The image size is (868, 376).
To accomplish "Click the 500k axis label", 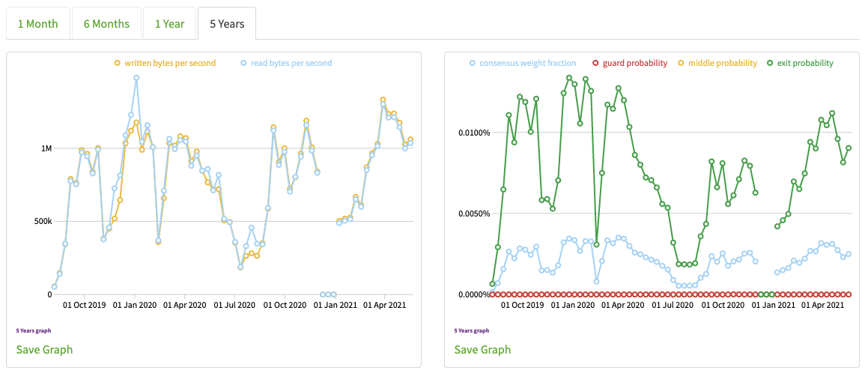I will 42,222.
